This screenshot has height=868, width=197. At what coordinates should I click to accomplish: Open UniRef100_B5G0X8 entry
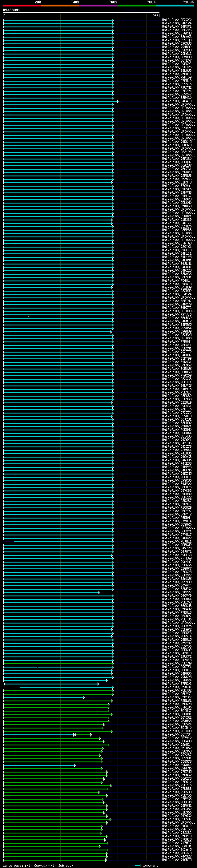click(176, 172)
